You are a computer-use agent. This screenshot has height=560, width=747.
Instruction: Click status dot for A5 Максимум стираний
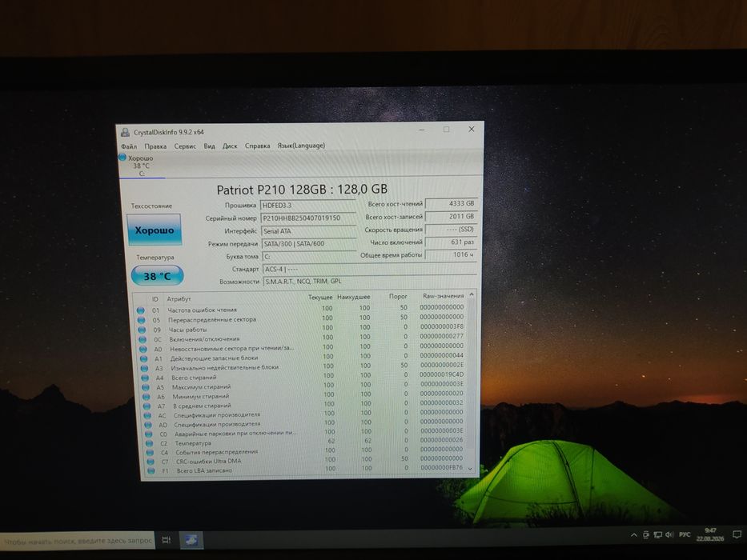146,387
